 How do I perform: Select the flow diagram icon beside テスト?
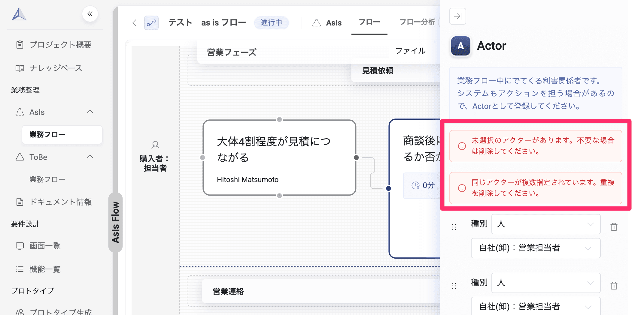click(151, 22)
